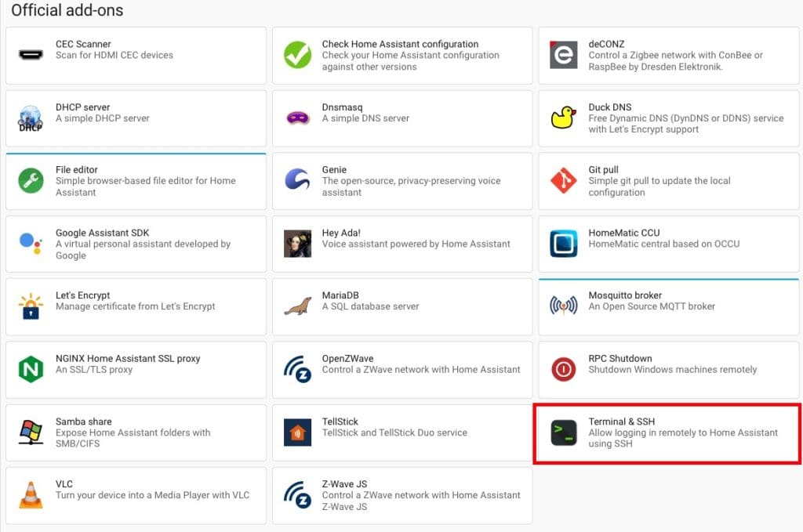803x532 pixels.
Task: Open the Mosquitto broker add-on
Action: click(x=668, y=306)
